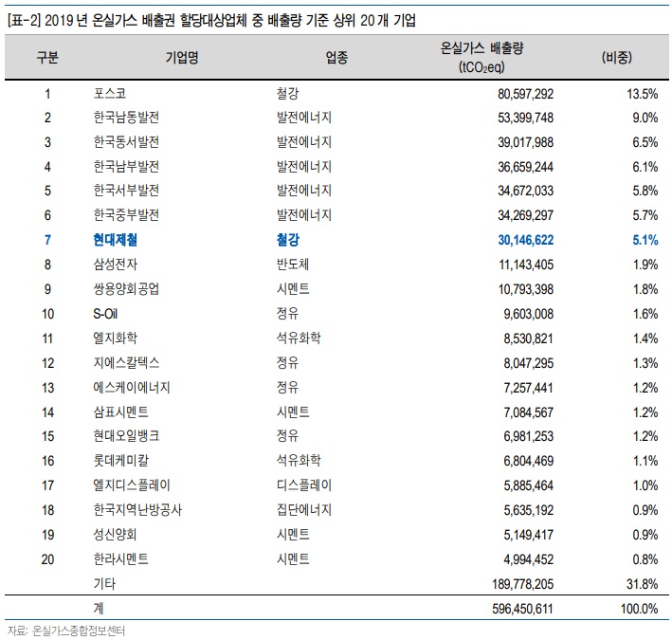Image resolution: width=672 pixels, height=640 pixels.
Task: Click emission value 10,793,398
Action: click(x=525, y=289)
